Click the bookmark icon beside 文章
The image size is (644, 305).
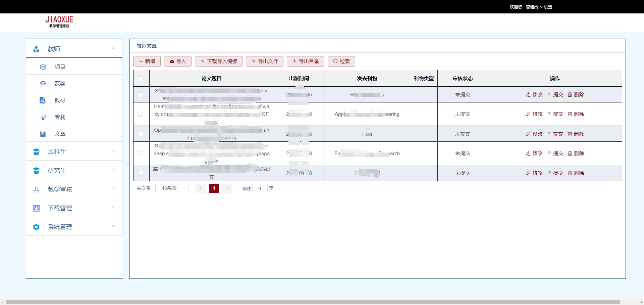pos(43,134)
